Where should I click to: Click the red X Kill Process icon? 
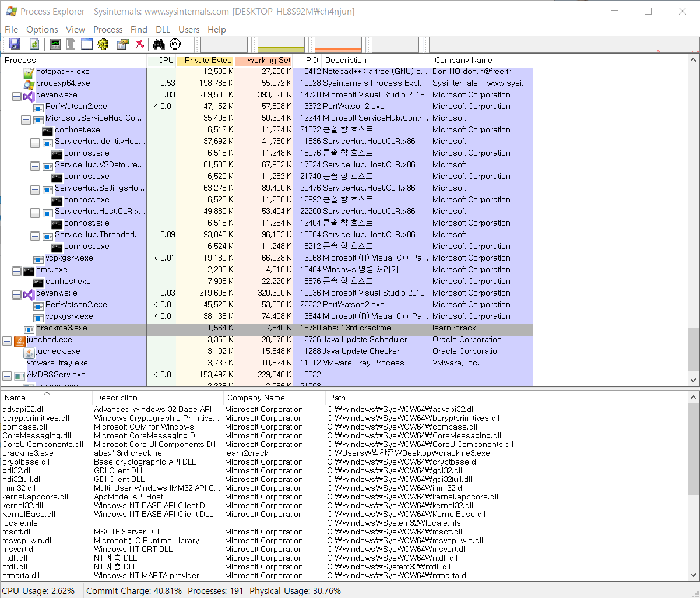(139, 44)
